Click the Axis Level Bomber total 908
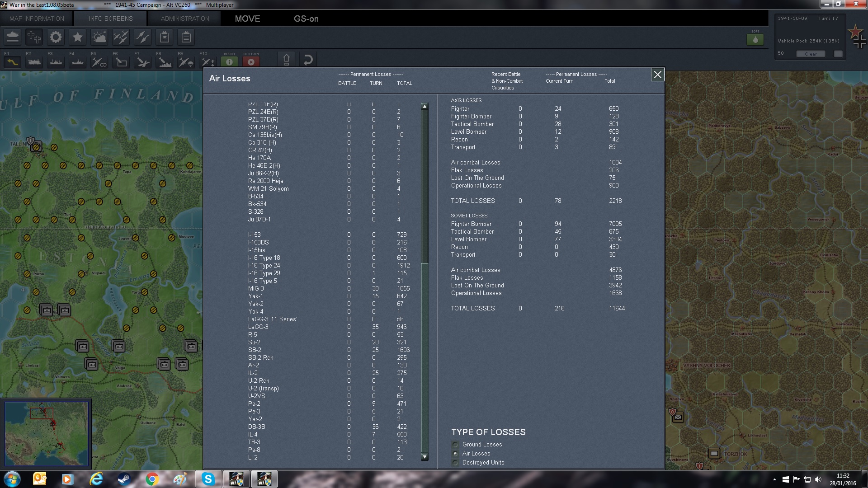This screenshot has height=488, width=868. (613, 131)
